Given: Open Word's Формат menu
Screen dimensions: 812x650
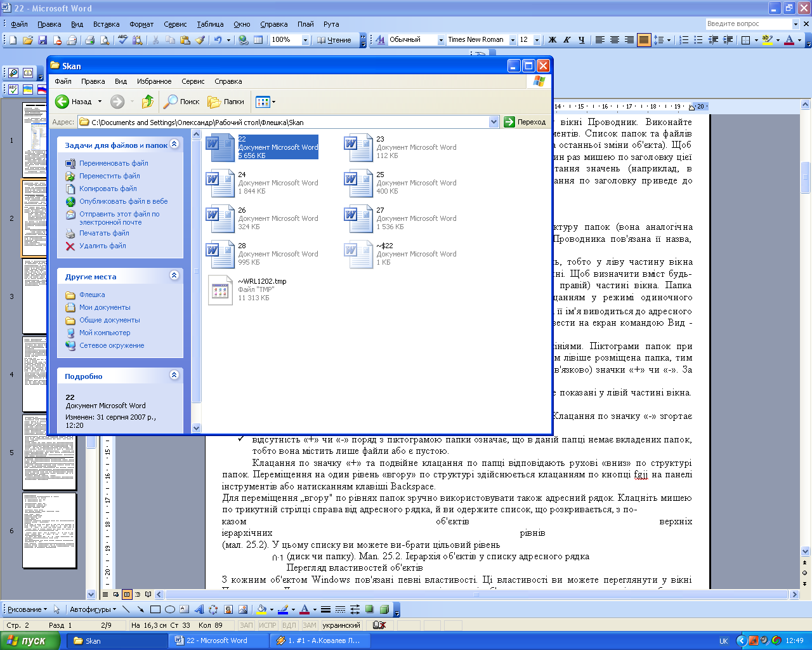Looking at the screenshot, I should click(141, 24).
